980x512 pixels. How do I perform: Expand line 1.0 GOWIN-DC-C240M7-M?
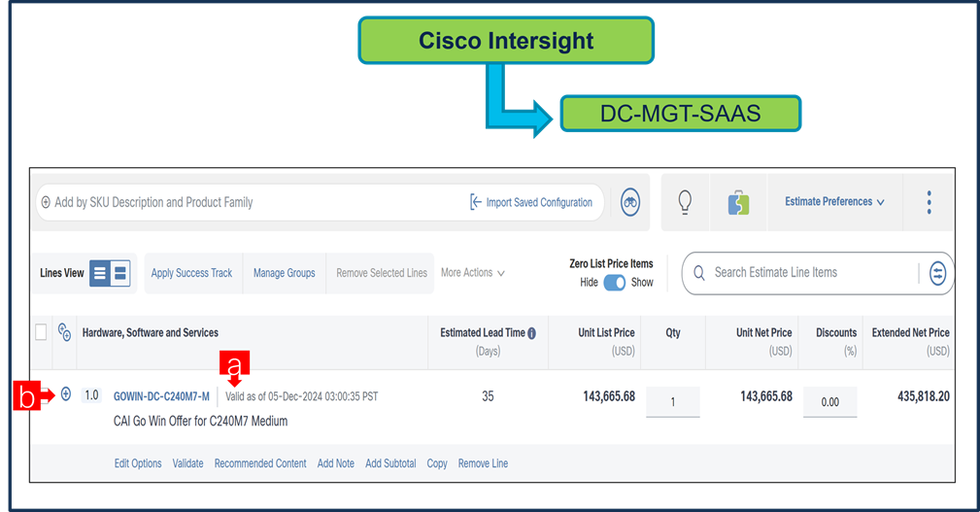click(66, 394)
